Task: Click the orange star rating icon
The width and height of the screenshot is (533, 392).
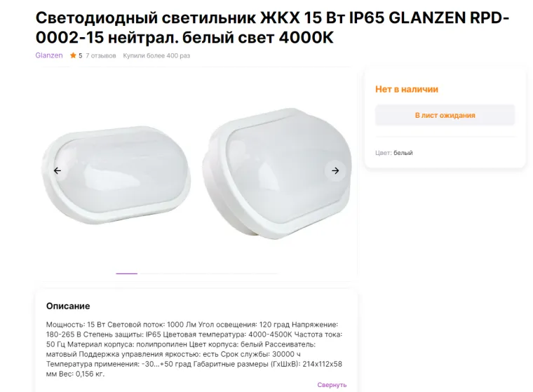Action: point(73,55)
